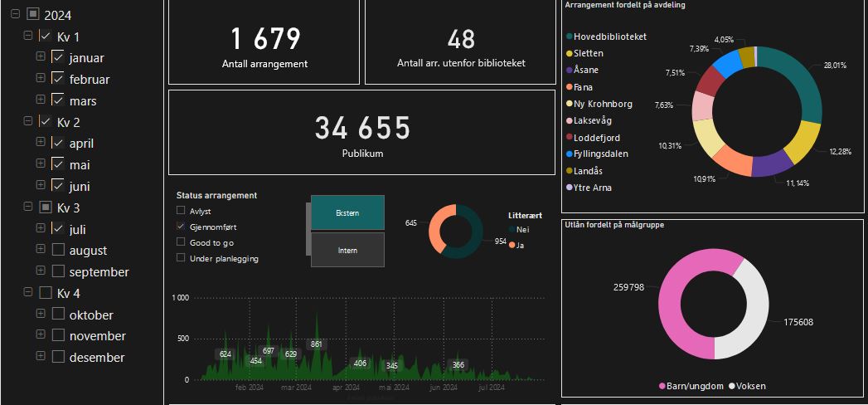Expand the desember tree node
The width and height of the screenshot is (868, 405).
coord(41,356)
